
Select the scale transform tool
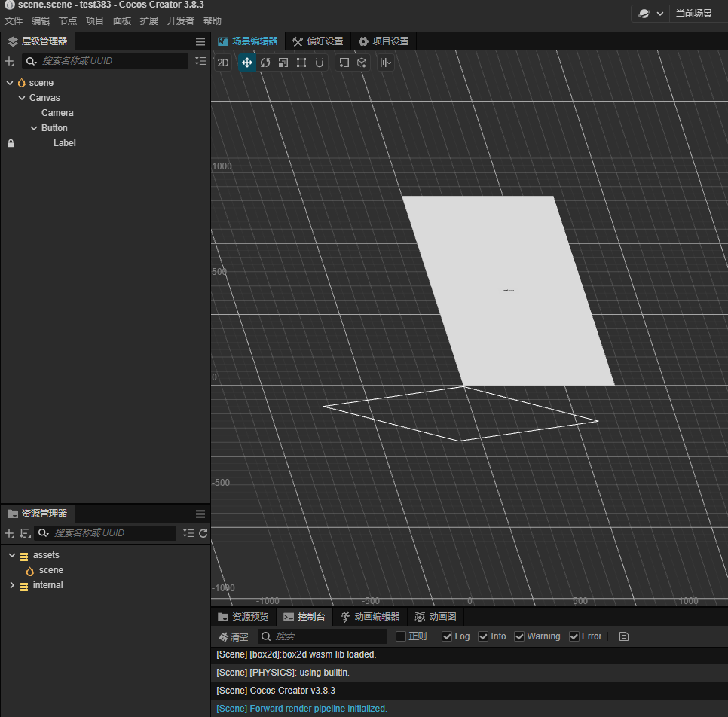coord(283,63)
